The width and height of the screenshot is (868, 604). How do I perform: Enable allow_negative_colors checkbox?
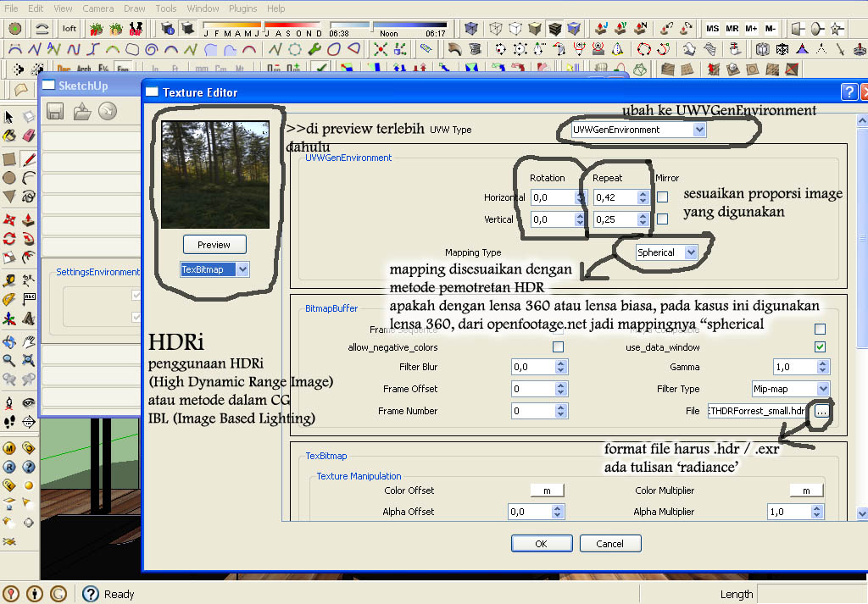pyautogui.click(x=558, y=346)
